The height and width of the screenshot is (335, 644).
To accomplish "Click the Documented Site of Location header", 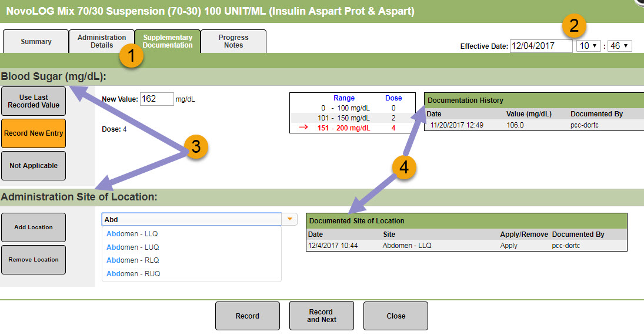I will [x=466, y=221].
